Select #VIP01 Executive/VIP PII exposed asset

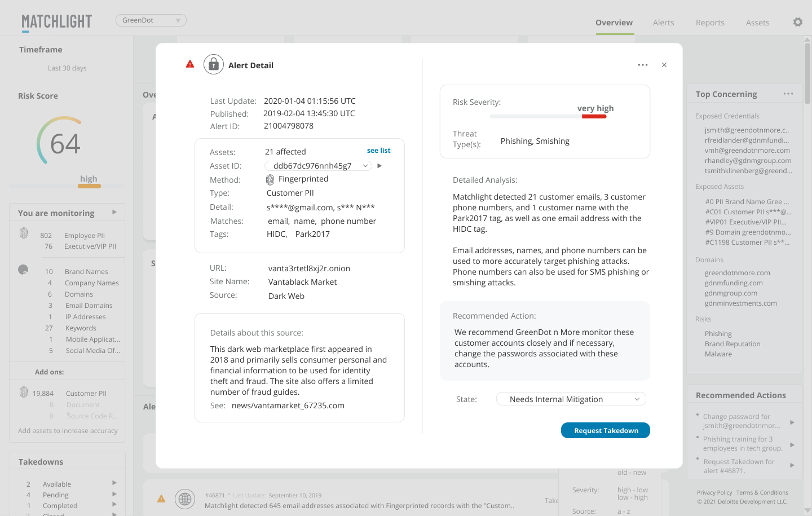point(746,222)
